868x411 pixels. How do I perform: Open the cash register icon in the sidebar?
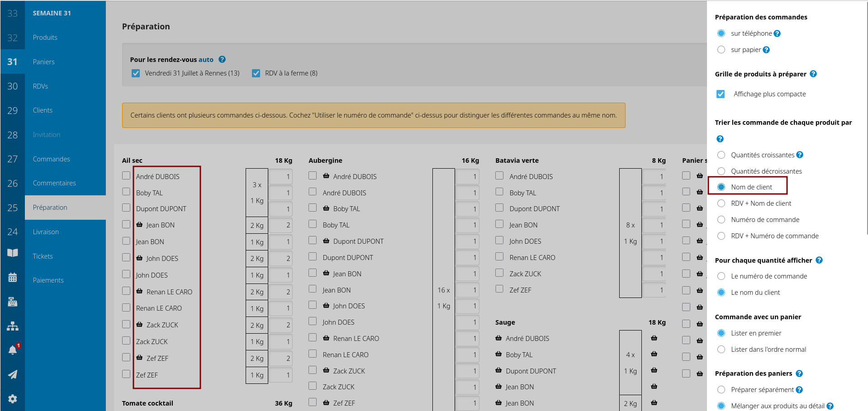coord(13,302)
